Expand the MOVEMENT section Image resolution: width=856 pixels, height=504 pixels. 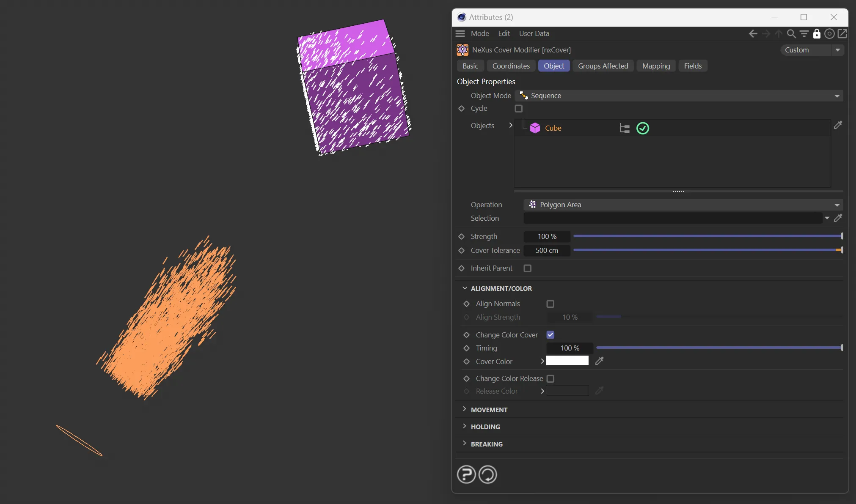coord(489,410)
